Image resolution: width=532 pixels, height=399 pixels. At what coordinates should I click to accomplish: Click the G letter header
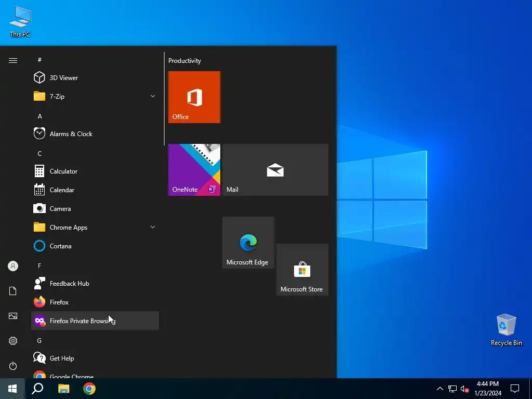(39, 340)
